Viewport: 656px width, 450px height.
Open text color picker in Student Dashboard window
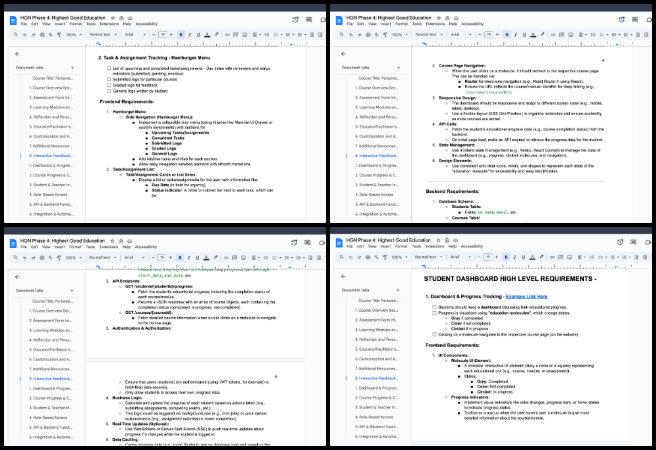point(532,257)
